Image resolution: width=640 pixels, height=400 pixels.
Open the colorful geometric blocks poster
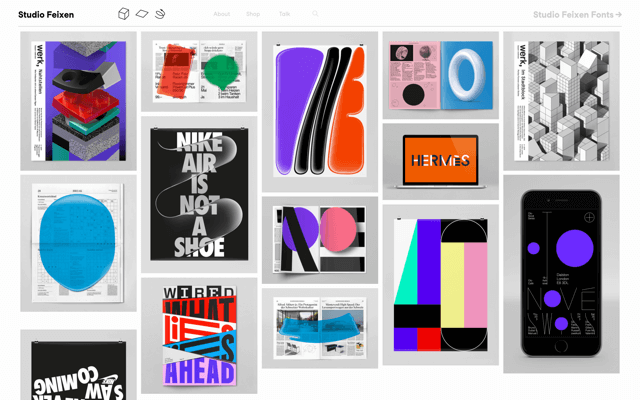tap(441, 285)
